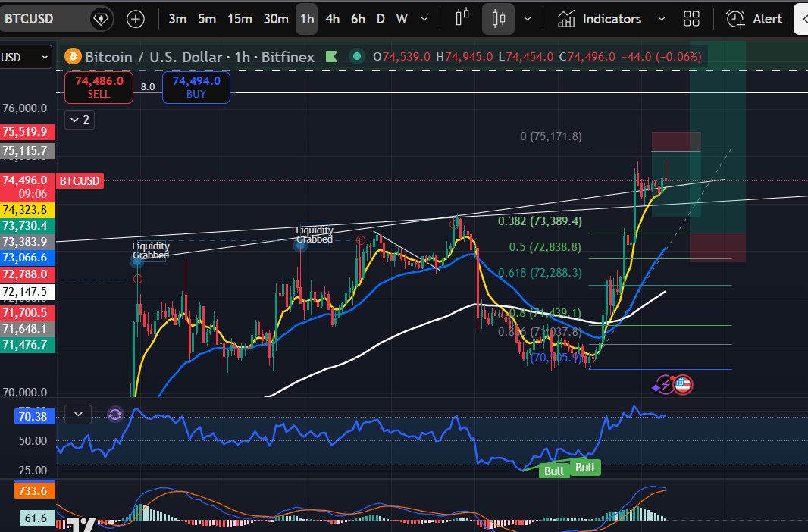The width and height of the screenshot is (808, 532).
Task: Open the Indicators dialog
Action: point(600,19)
